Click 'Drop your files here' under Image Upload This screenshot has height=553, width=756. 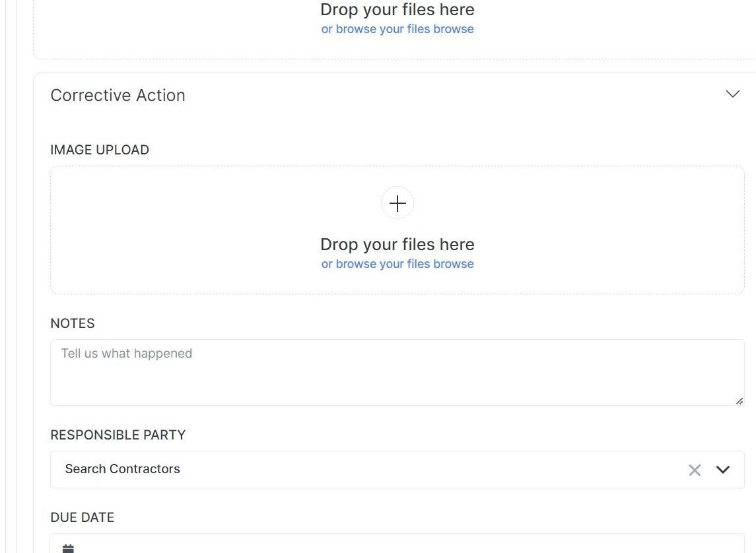click(x=397, y=244)
